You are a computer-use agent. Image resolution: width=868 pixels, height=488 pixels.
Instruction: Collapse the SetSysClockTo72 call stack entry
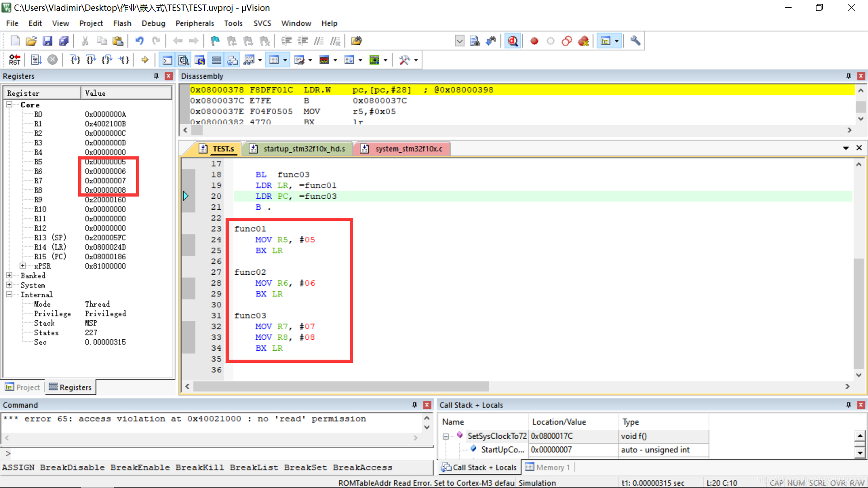pos(446,436)
